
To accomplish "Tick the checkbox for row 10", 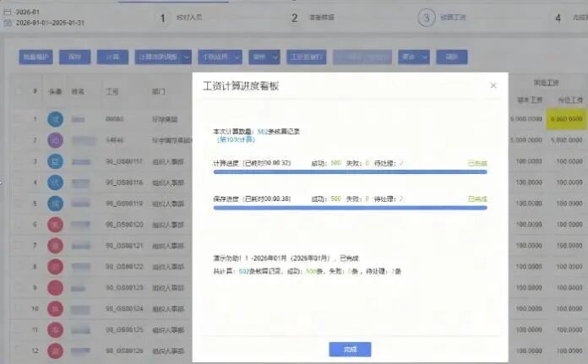I will (18, 308).
